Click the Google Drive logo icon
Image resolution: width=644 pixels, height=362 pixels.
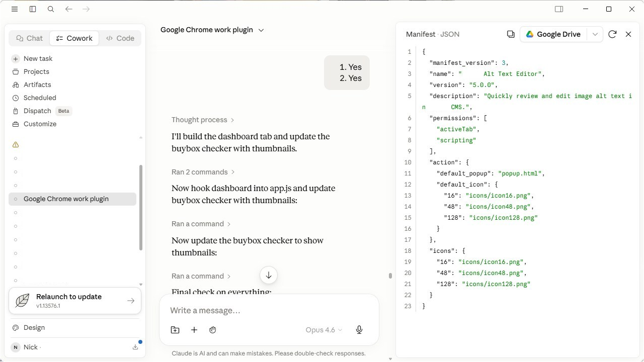[x=530, y=34]
